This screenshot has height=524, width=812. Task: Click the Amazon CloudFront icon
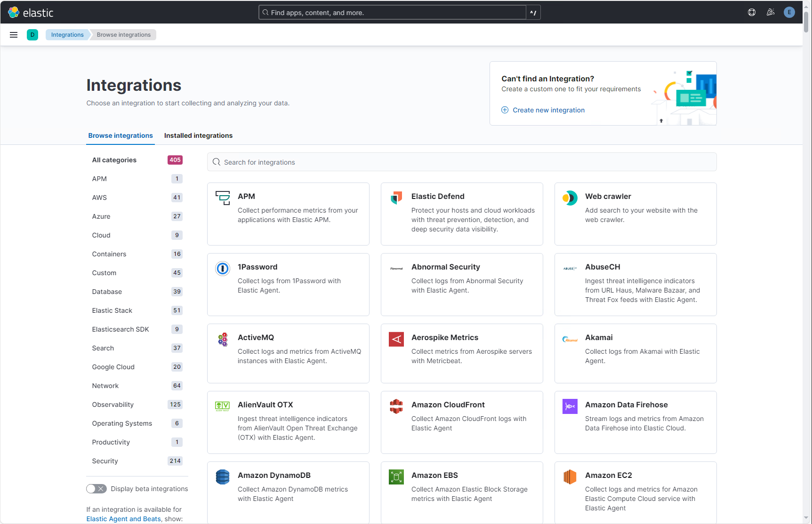(396, 406)
